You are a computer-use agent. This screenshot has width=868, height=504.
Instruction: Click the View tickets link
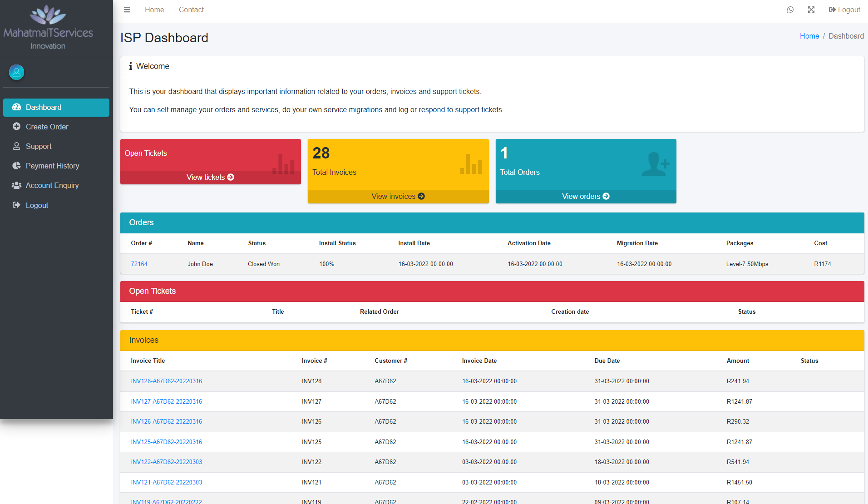[210, 177]
